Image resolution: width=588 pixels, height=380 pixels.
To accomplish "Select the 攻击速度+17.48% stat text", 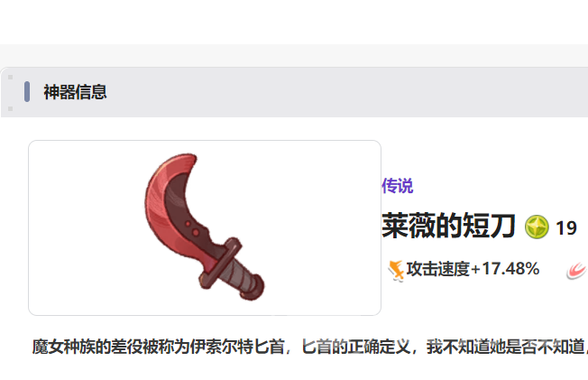I will pos(473,269).
